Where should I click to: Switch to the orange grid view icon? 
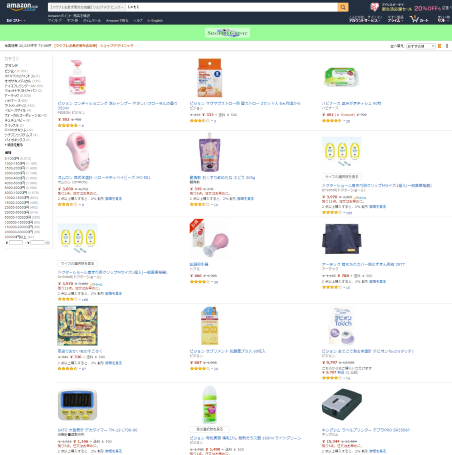point(439,46)
